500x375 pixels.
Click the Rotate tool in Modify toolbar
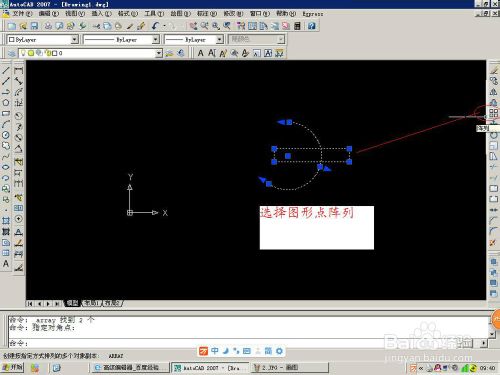pyautogui.click(x=494, y=135)
